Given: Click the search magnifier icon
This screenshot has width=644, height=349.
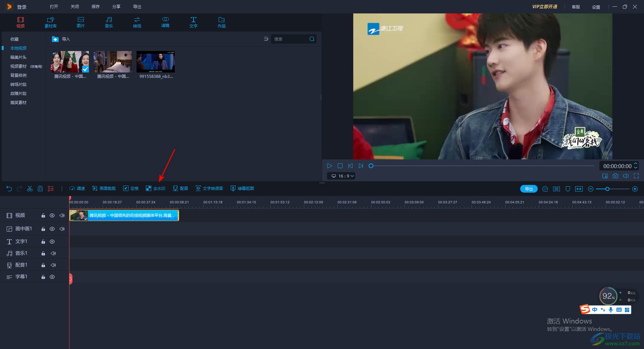Looking at the screenshot, I should tap(312, 39).
